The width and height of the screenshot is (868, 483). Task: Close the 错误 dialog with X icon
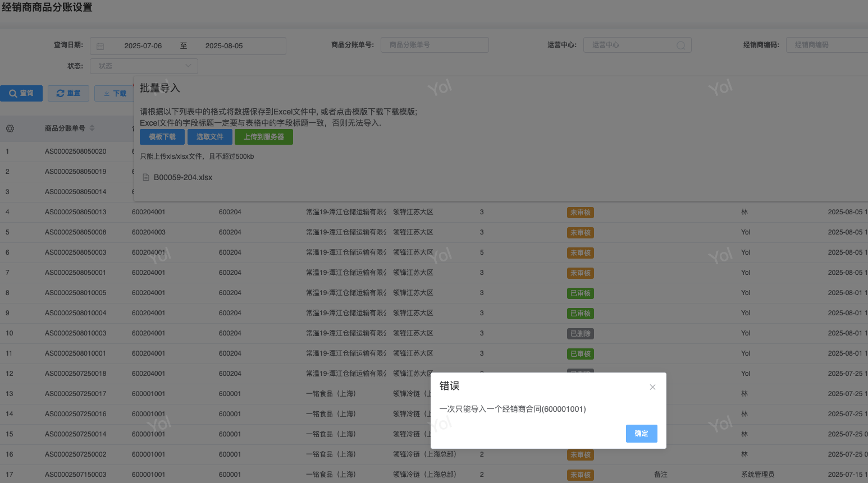pyautogui.click(x=652, y=387)
